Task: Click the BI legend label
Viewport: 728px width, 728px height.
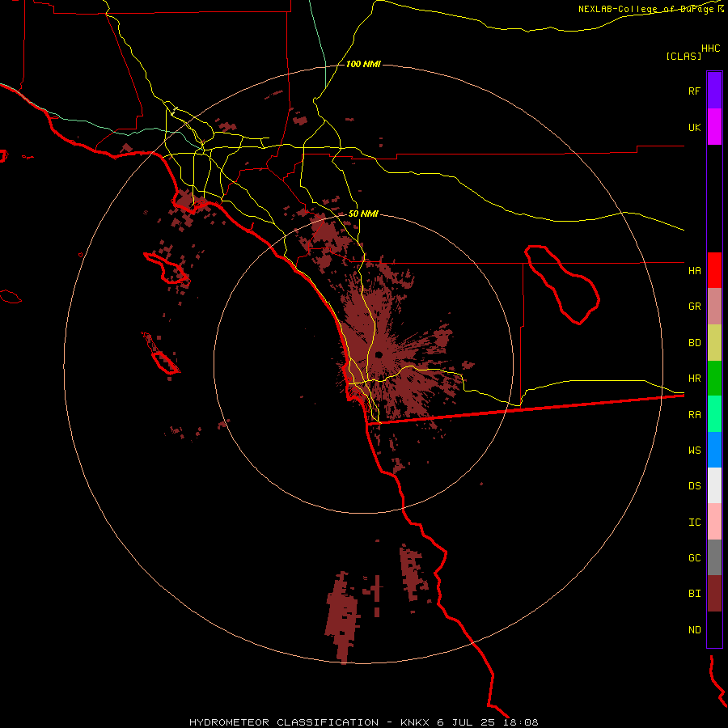Action: [694, 594]
